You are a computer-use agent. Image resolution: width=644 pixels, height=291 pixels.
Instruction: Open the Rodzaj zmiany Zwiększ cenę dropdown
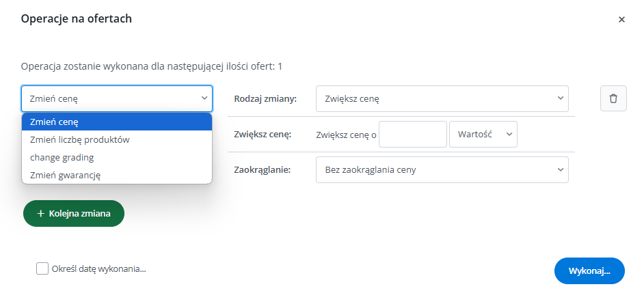point(442,98)
